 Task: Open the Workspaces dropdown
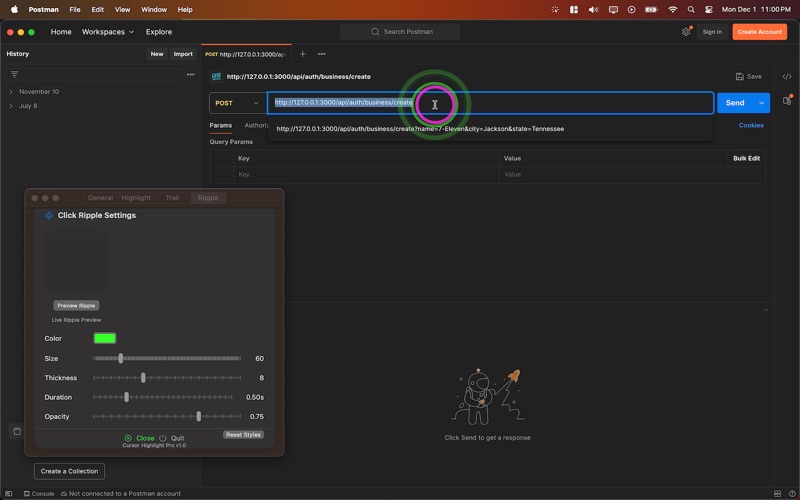108,32
